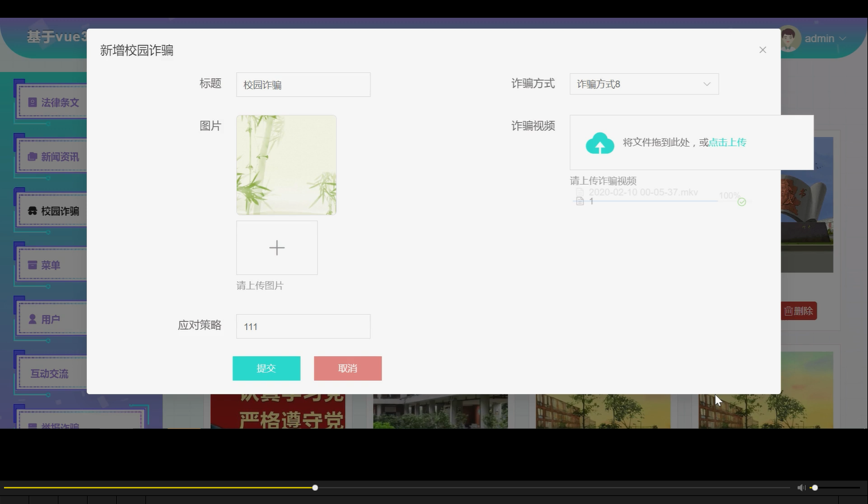Click the trash icon on the 删除 button
The height and width of the screenshot is (504, 868).
click(x=788, y=310)
